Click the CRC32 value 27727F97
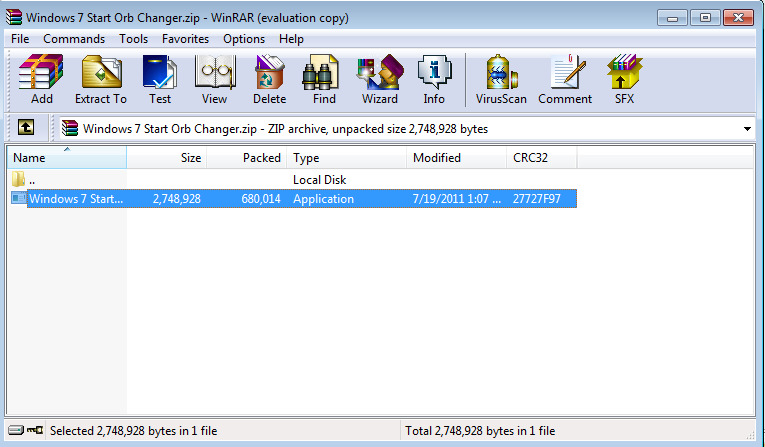This screenshot has height=447, width=765. (537, 199)
